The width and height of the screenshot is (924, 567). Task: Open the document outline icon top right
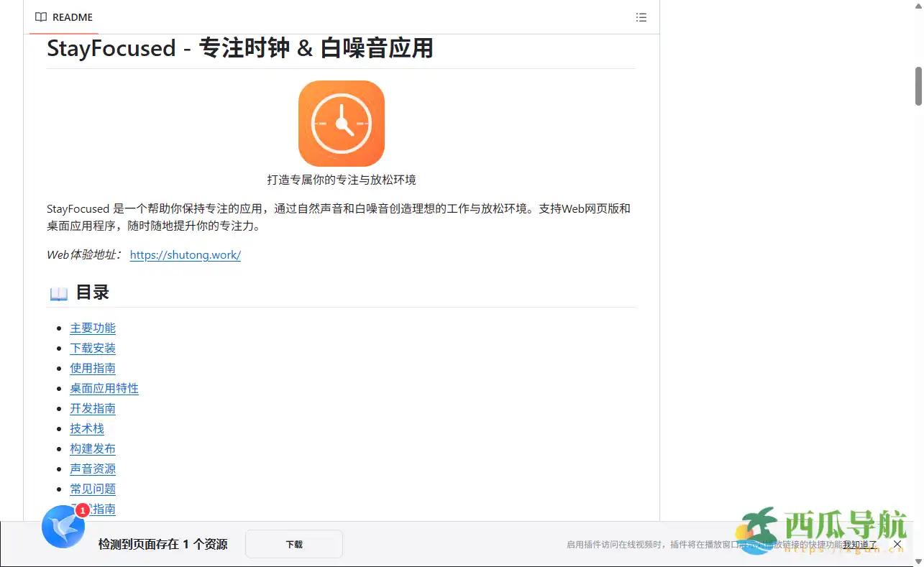(641, 17)
